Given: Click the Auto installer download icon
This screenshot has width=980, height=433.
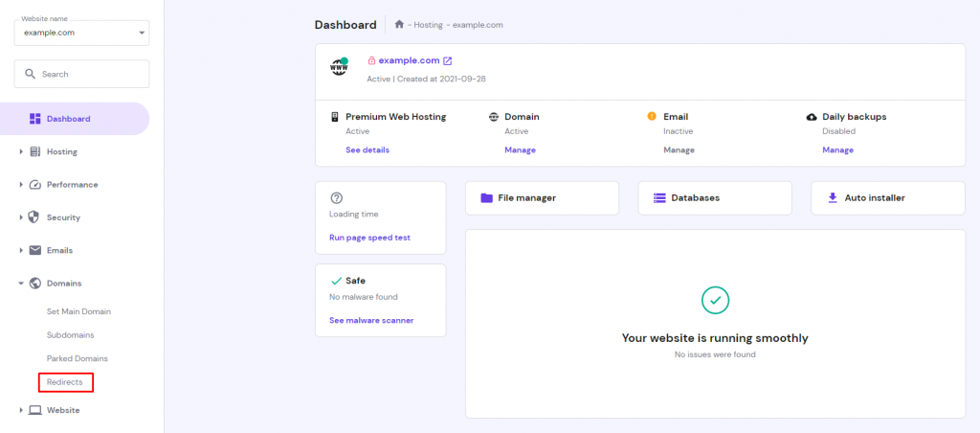Looking at the screenshot, I should coord(832,198).
